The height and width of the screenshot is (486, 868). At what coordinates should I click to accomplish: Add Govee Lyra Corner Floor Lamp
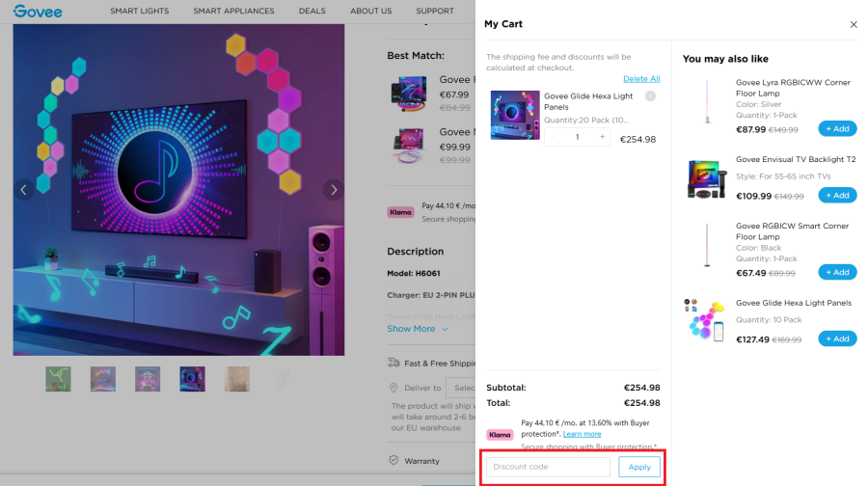pos(837,128)
